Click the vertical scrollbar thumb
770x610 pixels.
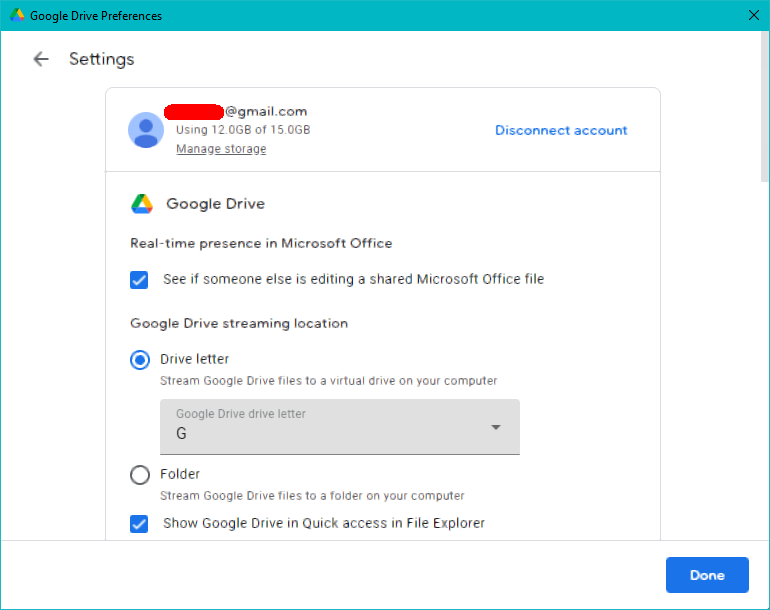pyautogui.click(x=765, y=106)
